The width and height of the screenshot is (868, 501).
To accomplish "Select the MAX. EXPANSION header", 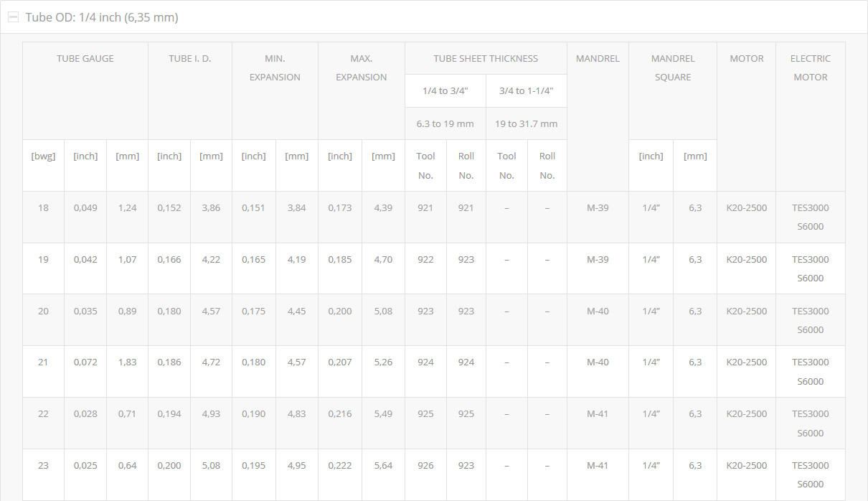I will coord(362,68).
